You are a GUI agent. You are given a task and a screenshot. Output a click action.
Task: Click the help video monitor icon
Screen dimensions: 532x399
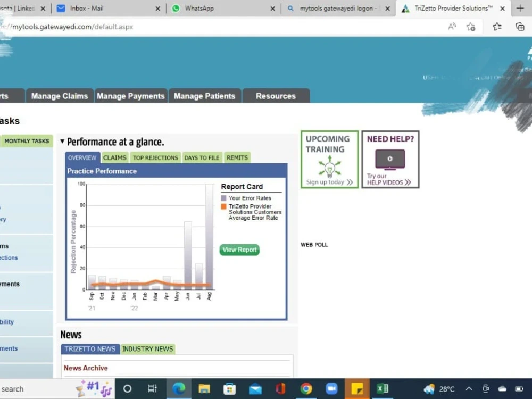[x=390, y=160]
